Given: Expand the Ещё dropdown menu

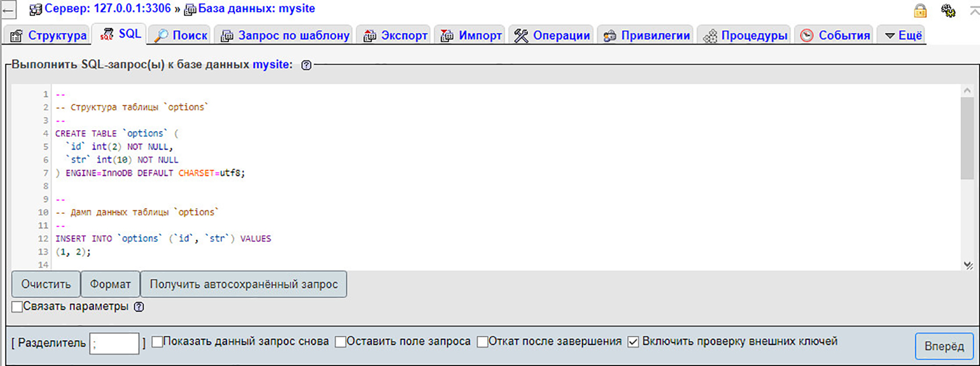Looking at the screenshot, I should tap(903, 35).
